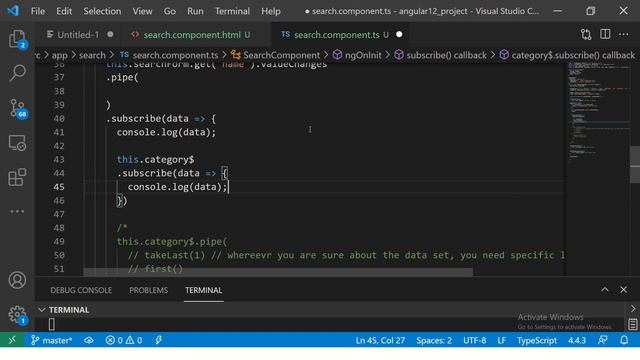Screen dimensions: 640x360
Task: Open the Run menu
Action: 195,11
